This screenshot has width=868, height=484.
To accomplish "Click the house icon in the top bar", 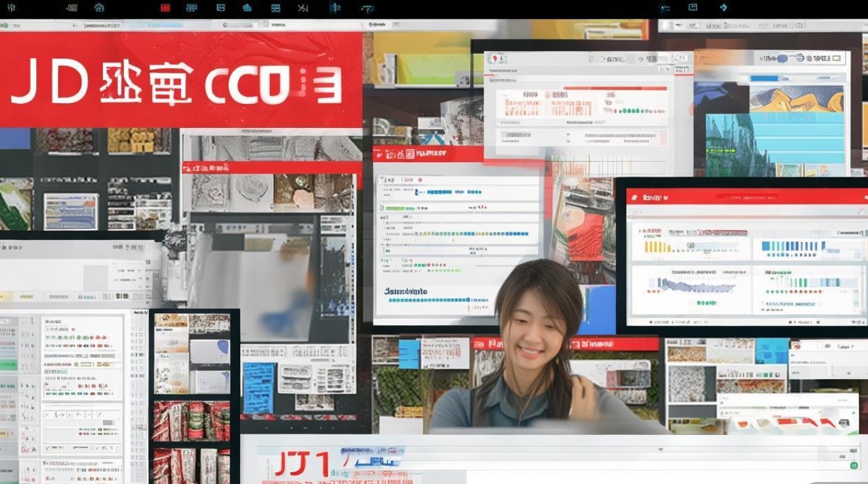I will click(99, 8).
